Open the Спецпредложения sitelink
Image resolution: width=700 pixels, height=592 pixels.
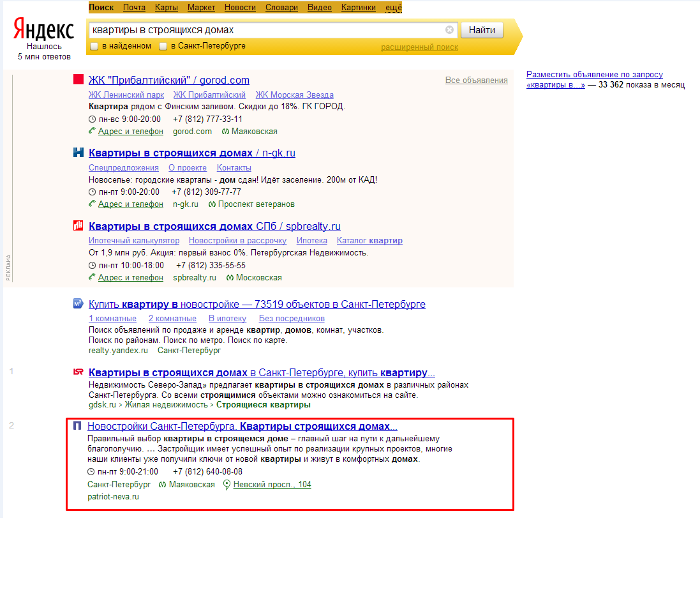(124, 168)
